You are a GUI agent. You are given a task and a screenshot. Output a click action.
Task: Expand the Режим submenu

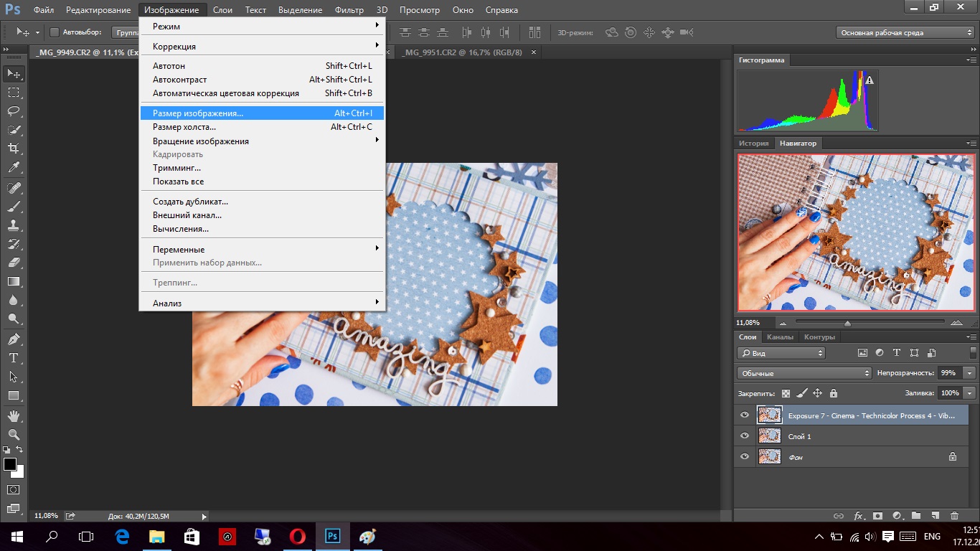point(262,27)
